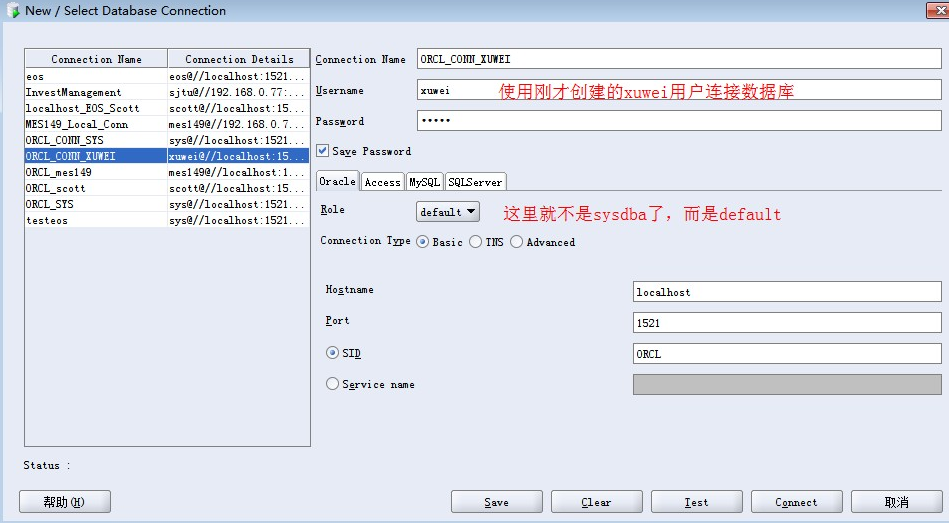Switch to the Access tab
Screen dimensions: 949x523
(383, 182)
